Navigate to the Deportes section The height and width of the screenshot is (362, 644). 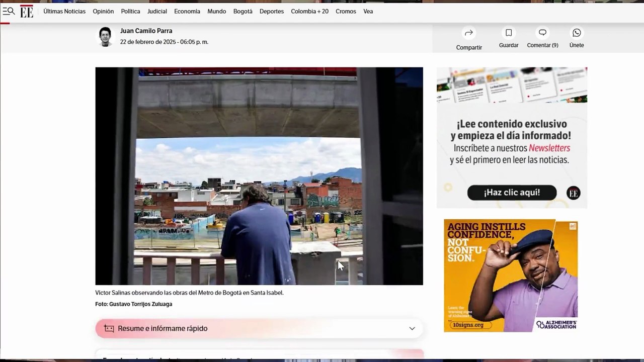coord(272,12)
